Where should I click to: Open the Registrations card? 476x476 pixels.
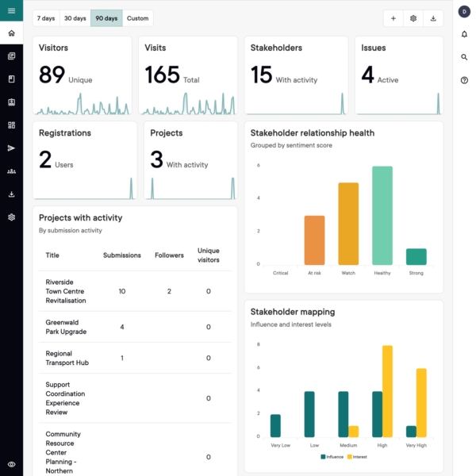point(85,160)
